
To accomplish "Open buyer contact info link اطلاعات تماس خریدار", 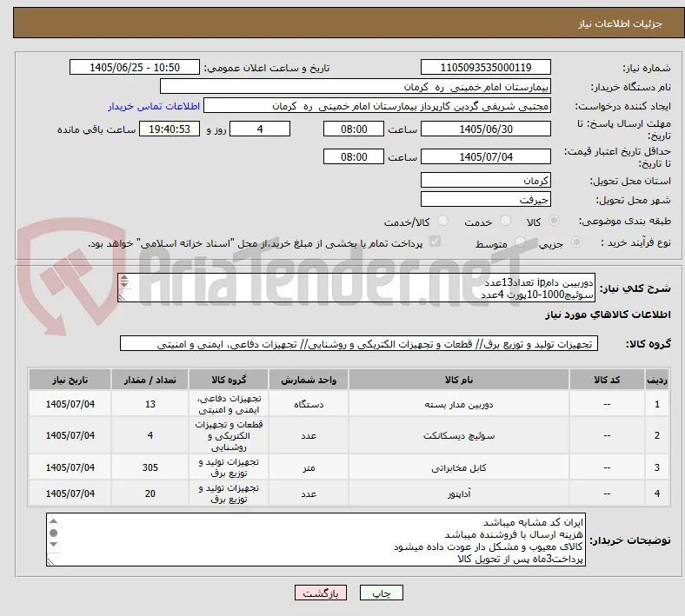I will (x=154, y=106).
